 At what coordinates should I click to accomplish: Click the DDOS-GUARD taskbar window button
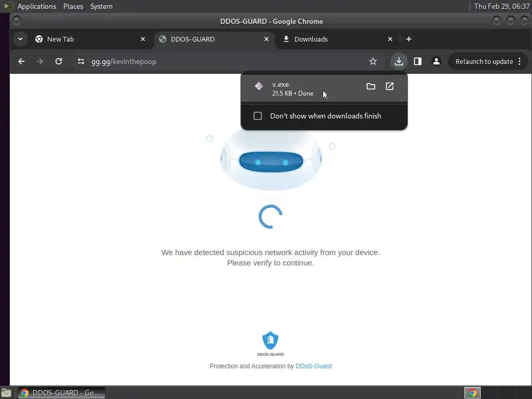coord(61,393)
